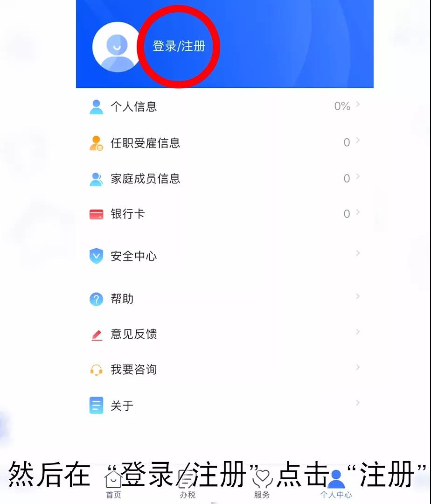This screenshot has height=504, width=431.
Task: Select the 任职受雇信息 orange person icon
Action: (97, 143)
